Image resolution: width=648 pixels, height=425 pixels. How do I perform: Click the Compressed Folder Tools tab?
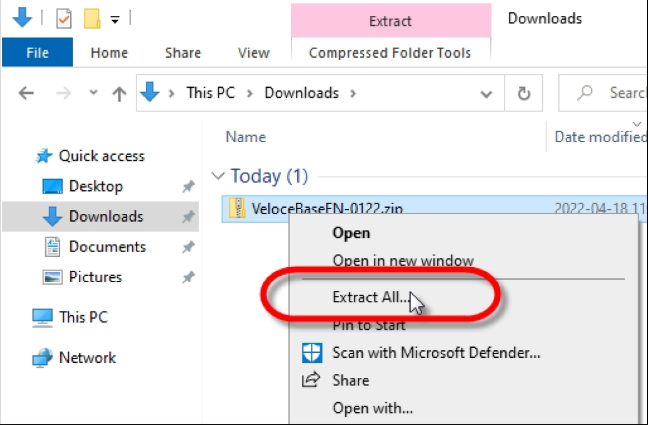tap(390, 53)
